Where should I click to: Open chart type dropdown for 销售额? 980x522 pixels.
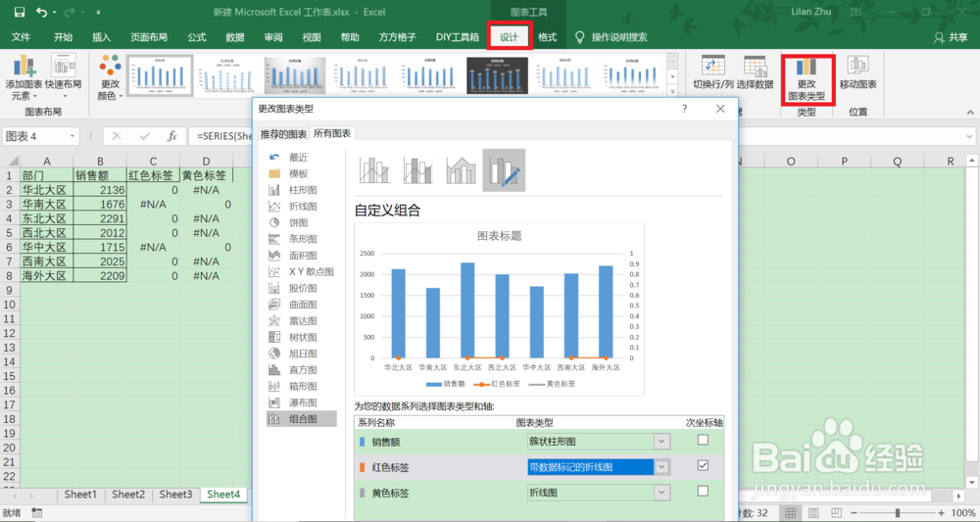click(661, 442)
